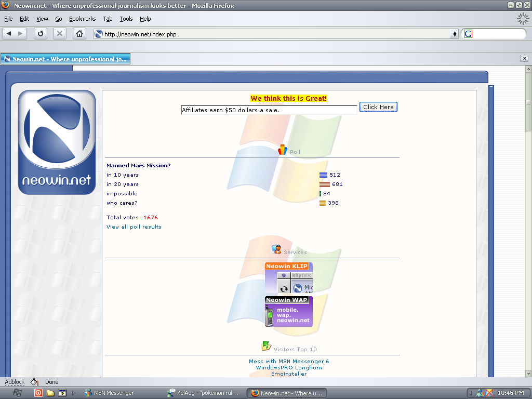Click the Click Here button

(x=378, y=107)
